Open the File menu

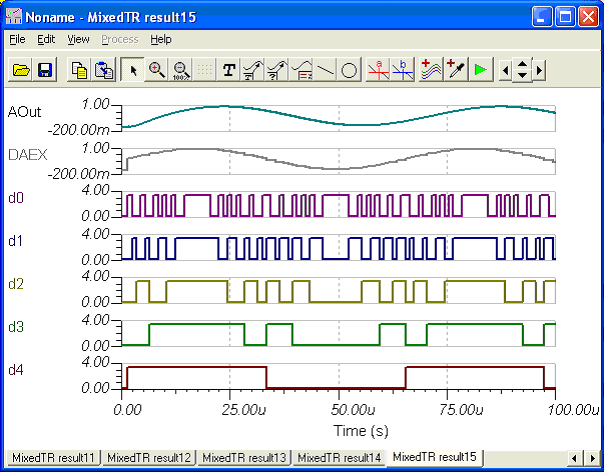[x=17, y=39]
